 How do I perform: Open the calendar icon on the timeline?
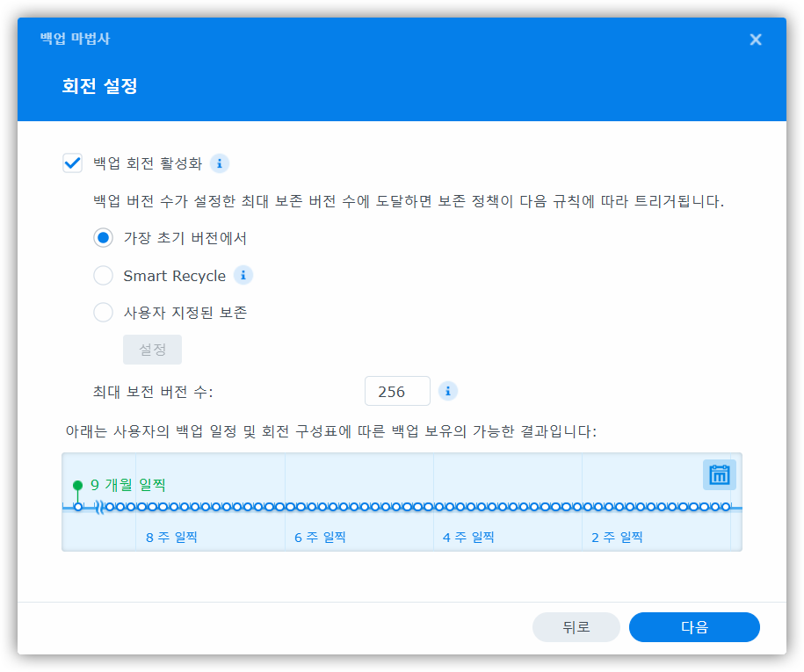(x=719, y=475)
